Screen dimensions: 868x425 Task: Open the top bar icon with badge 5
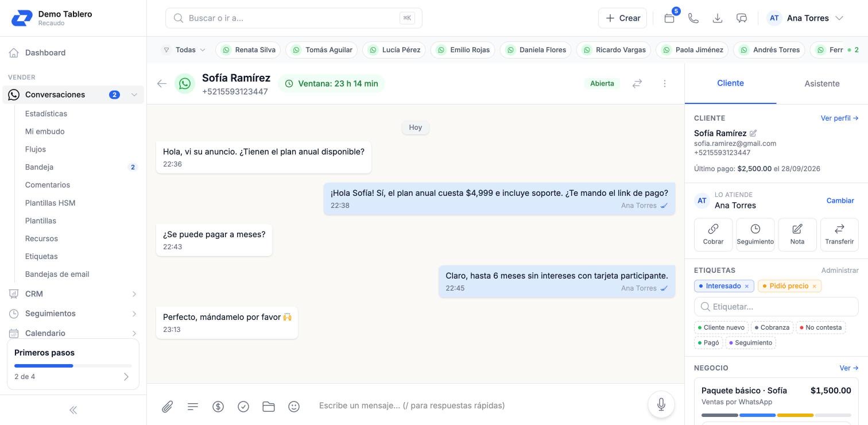(669, 18)
